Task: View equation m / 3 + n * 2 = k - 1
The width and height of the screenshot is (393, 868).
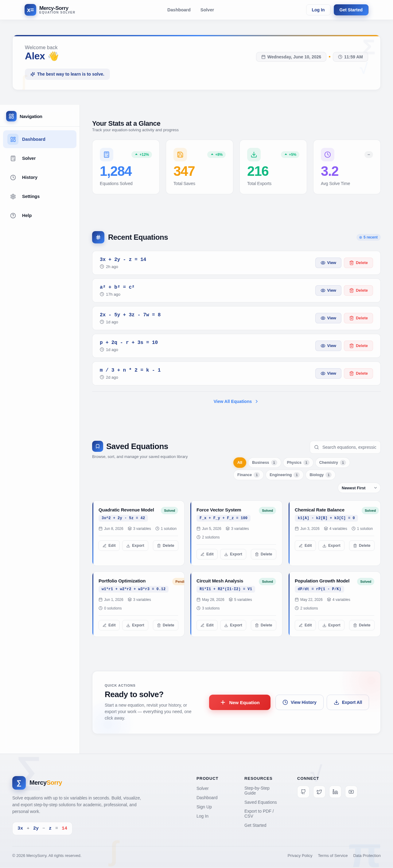Action: 328,373
